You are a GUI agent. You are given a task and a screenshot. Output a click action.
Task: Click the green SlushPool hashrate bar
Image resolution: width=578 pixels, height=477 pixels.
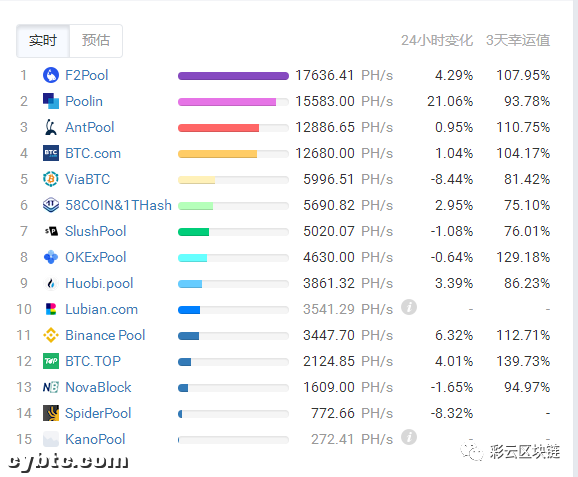194,232
